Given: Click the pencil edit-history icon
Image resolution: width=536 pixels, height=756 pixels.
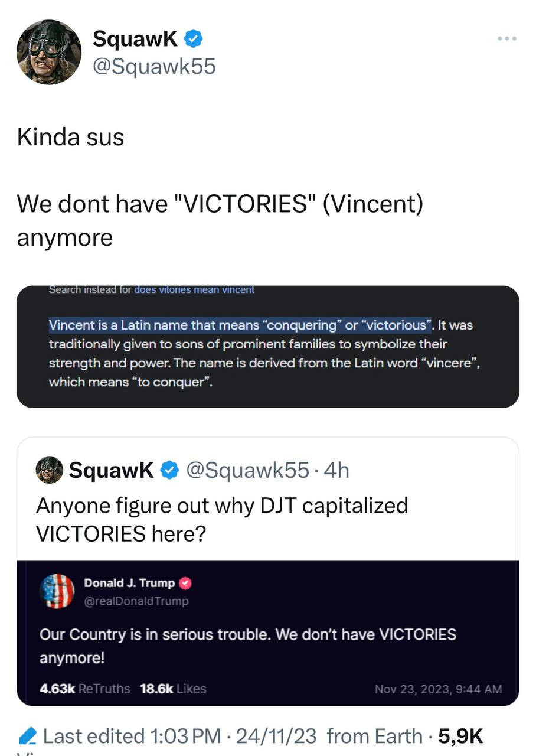Looking at the screenshot, I should [x=27, y=737].
